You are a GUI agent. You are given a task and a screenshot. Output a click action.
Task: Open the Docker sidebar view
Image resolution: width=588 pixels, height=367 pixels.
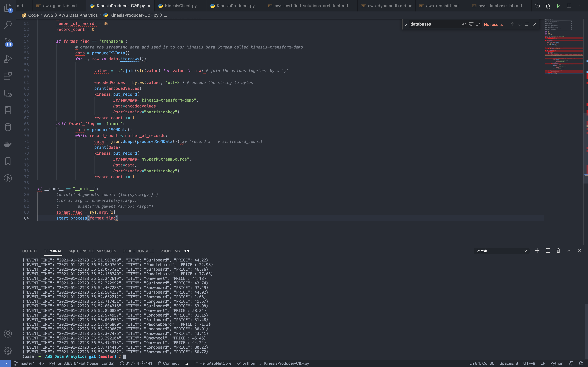tap(8, 144)
